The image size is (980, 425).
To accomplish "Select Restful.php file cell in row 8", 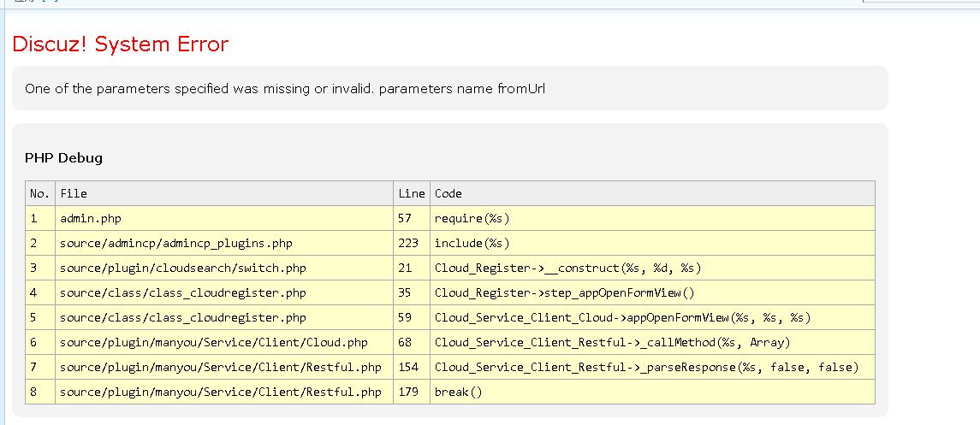I will click(224, 392).
